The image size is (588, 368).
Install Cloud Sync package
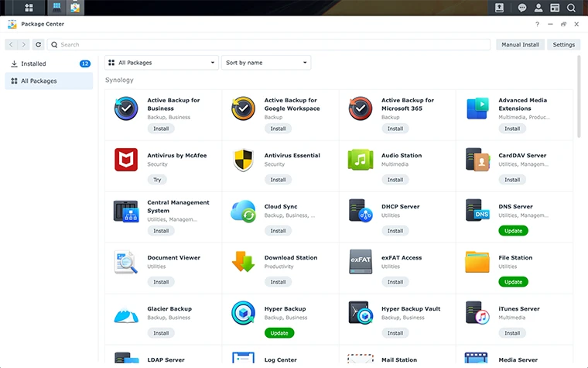click(279, 231)
